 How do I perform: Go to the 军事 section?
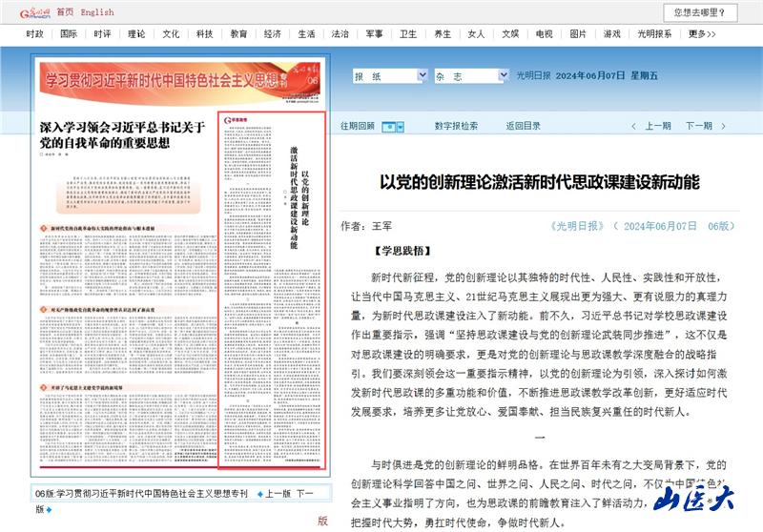[x=374, y=33]
